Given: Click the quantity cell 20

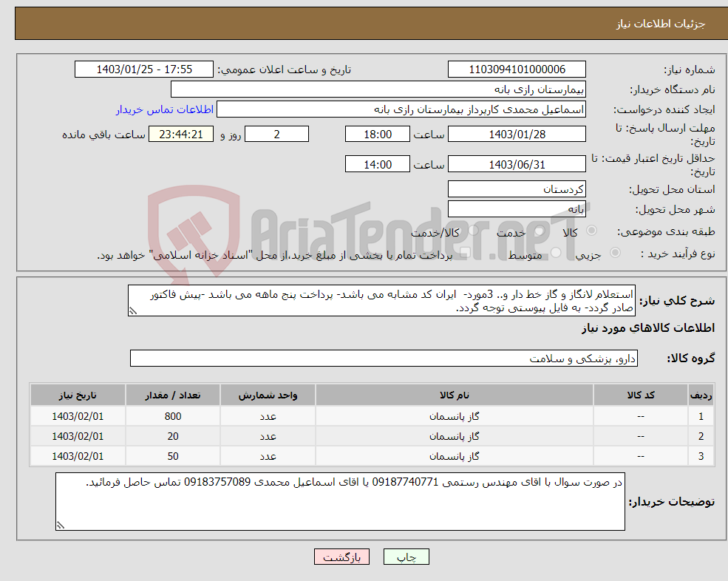Looking at the screenshot, I should pyautogui.click(x=173, y=436).
